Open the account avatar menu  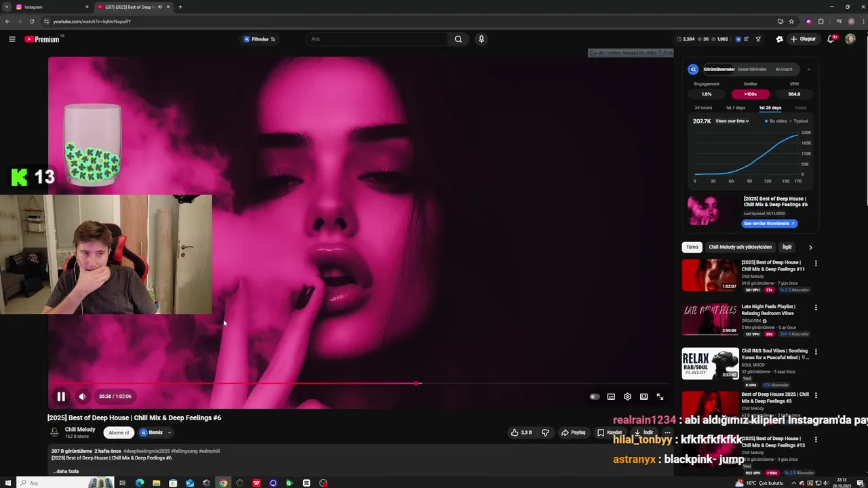coord(850,39)
